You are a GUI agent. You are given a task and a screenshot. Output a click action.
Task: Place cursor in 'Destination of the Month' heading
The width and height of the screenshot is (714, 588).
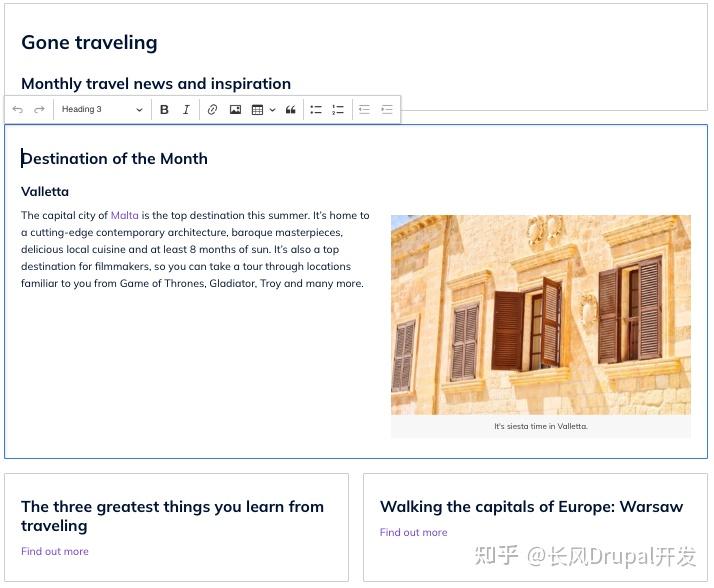114,159
